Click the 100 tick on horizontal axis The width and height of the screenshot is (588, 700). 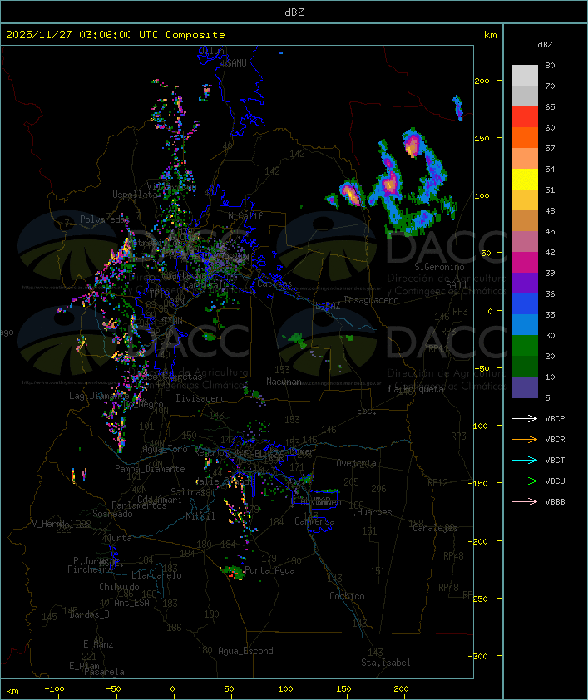click(286, 689)
